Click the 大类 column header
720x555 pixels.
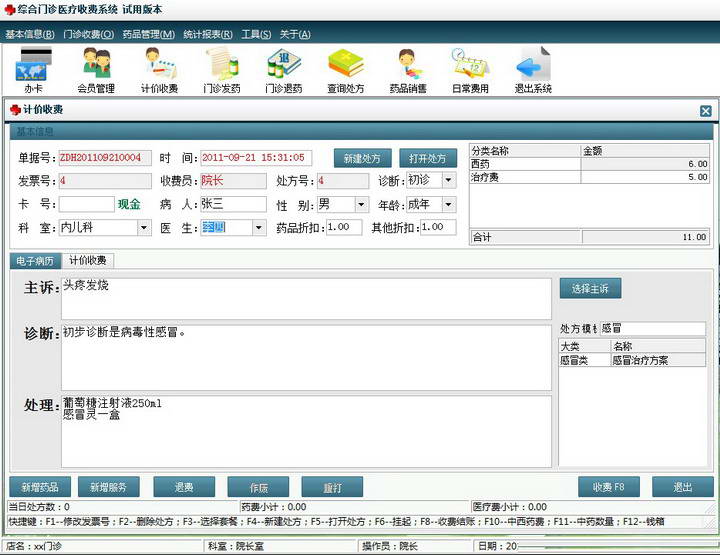click(x=585, y=346)
